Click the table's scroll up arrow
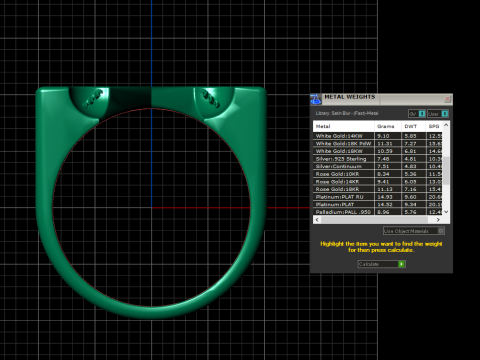The height and width of the screenshot is (360, 480). pos(446,124)
